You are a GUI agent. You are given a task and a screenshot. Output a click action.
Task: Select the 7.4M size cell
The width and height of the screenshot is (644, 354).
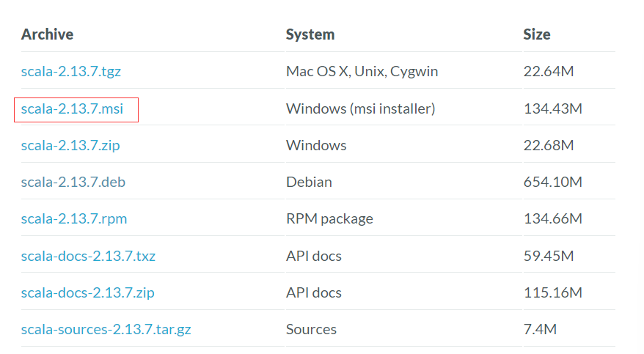click(x=539, y=329)
